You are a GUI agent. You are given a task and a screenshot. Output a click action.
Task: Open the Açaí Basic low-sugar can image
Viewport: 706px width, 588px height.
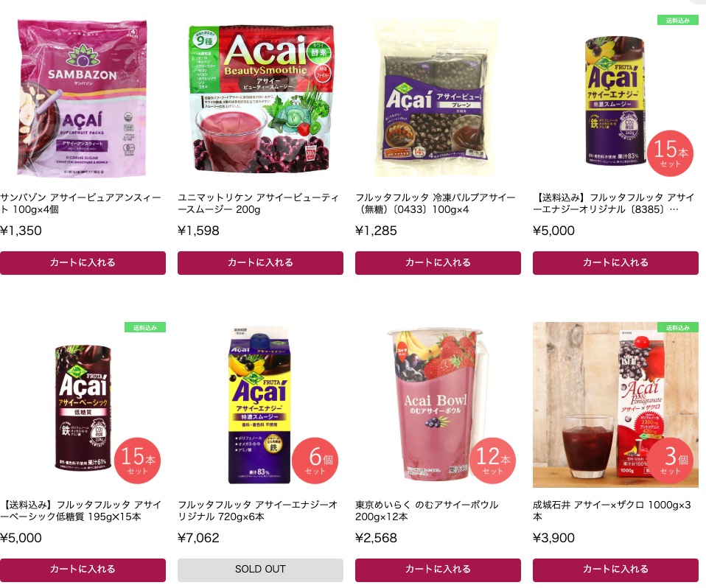point(83,405)
